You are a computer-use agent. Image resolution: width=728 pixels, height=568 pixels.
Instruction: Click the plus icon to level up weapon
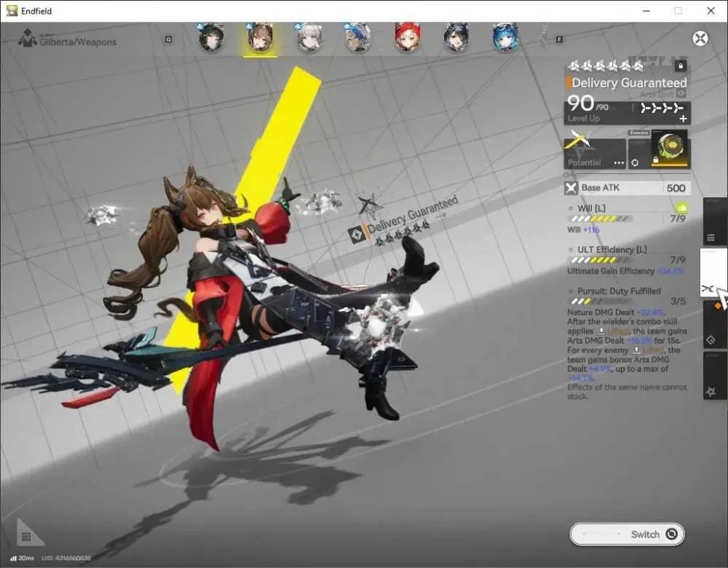(x=683, y=119)
